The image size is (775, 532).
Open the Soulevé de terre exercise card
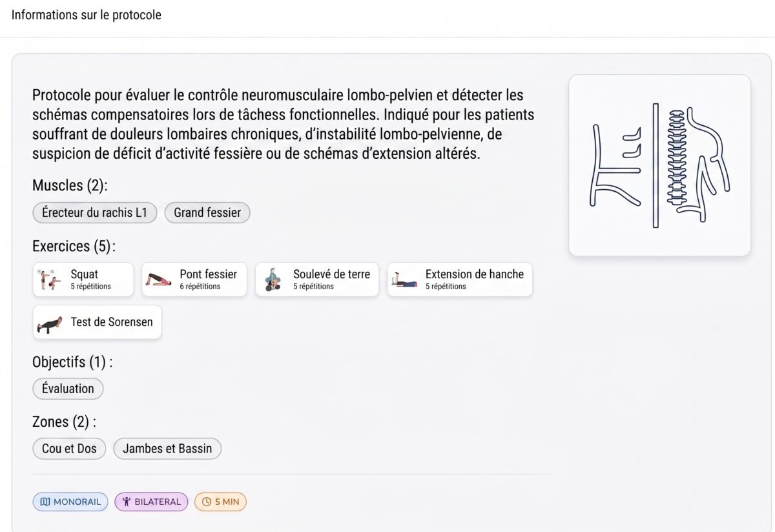317,280
